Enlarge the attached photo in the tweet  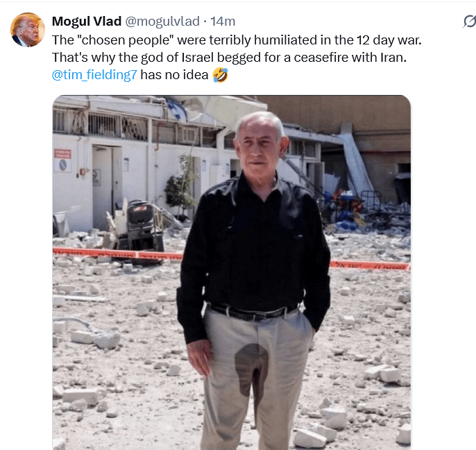click(232, 272)
